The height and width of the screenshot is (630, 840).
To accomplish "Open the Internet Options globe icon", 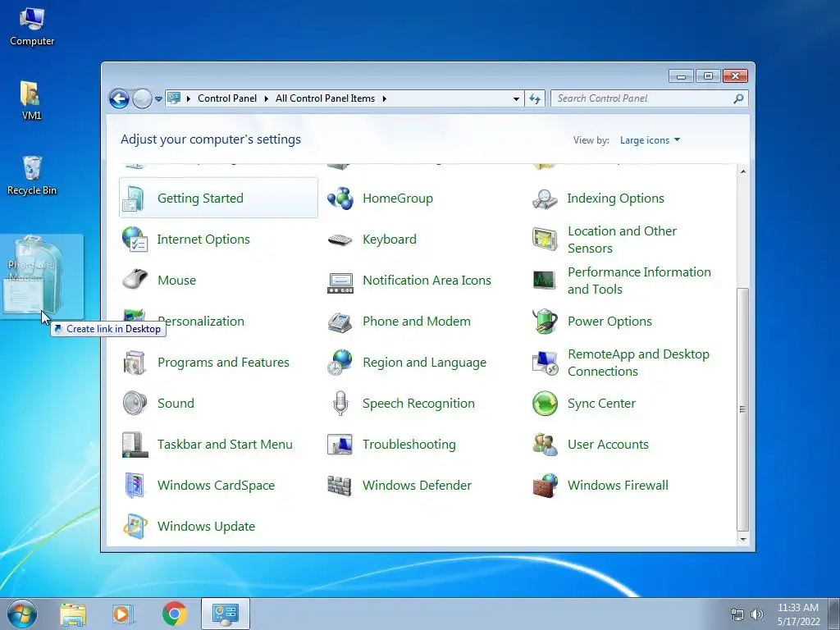I will [x=134, y=240].
